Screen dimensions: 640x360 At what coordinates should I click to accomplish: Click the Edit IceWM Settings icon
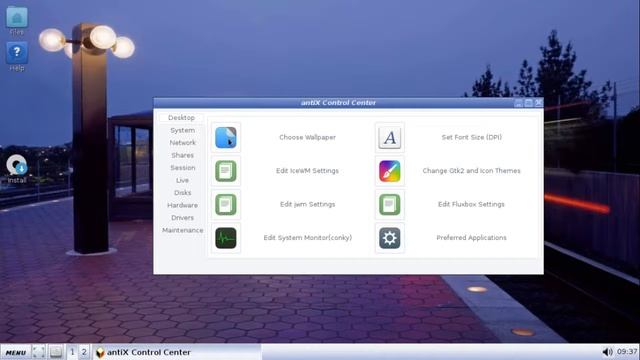click(226, 171)
